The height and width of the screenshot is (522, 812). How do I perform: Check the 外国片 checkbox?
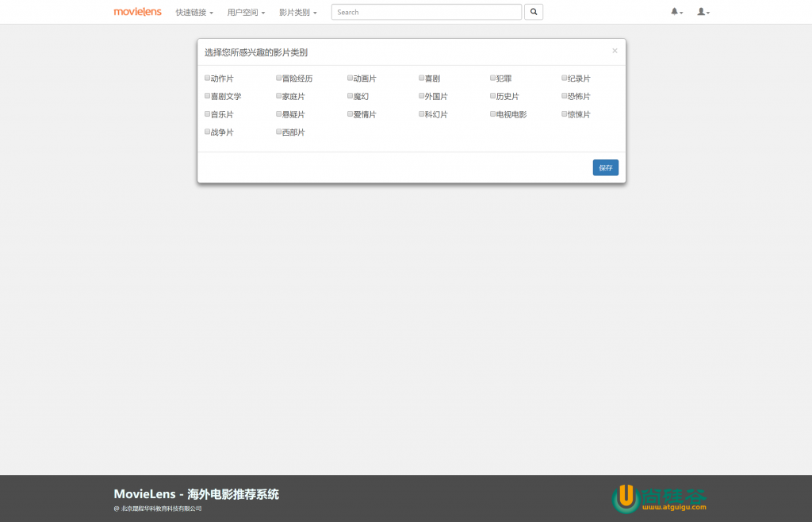[422, 96]
